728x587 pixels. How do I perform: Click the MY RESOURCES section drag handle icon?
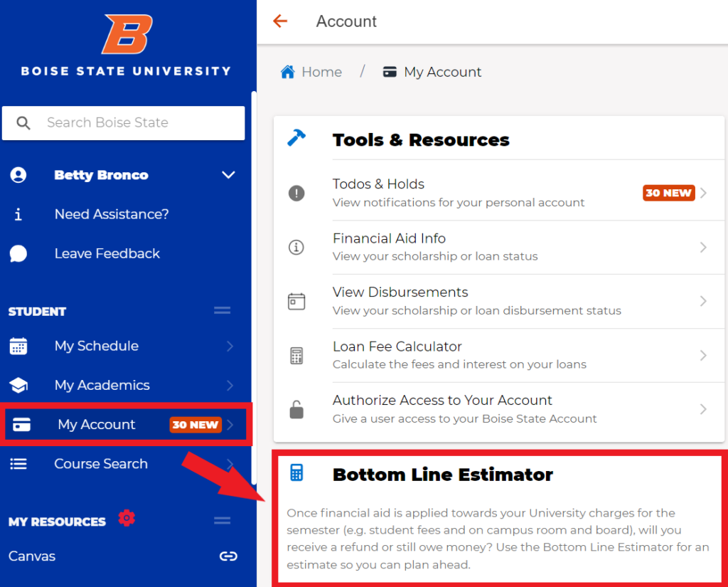[222, 521]
